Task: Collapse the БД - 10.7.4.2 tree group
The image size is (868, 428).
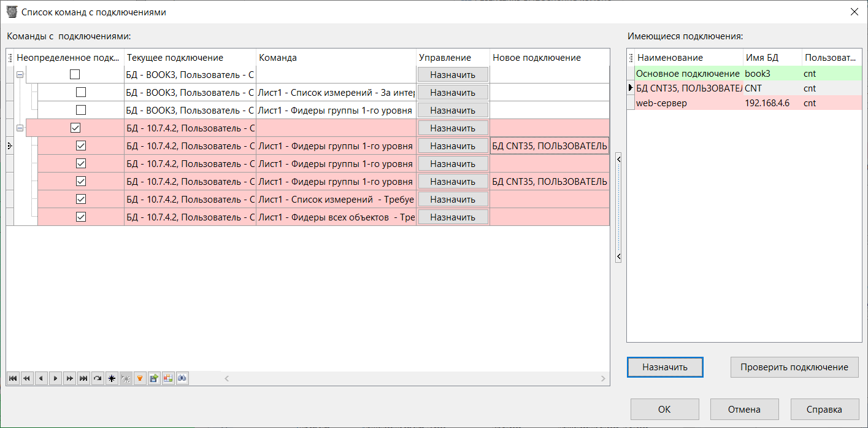Action: (20, 128)
